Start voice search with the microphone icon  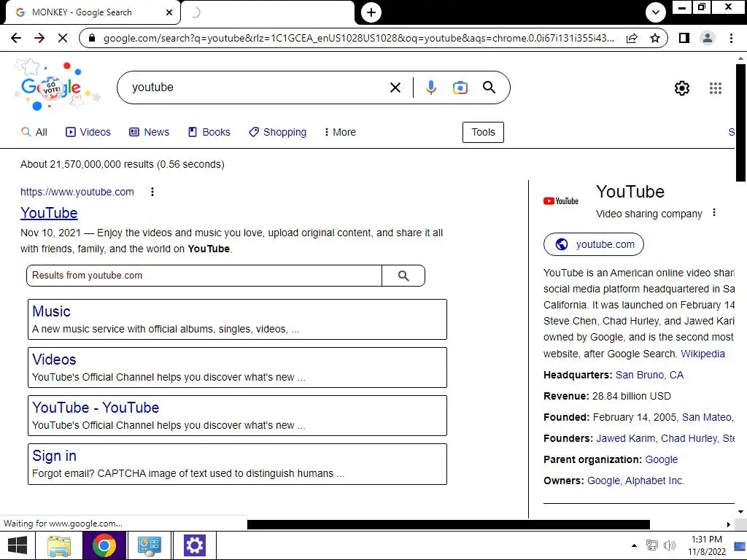coord(430,87)
